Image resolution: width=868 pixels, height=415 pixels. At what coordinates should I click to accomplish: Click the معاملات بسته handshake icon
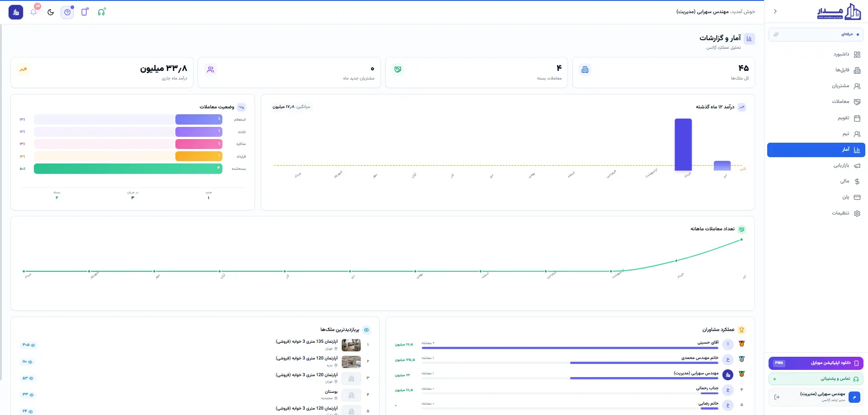(398, 70)
